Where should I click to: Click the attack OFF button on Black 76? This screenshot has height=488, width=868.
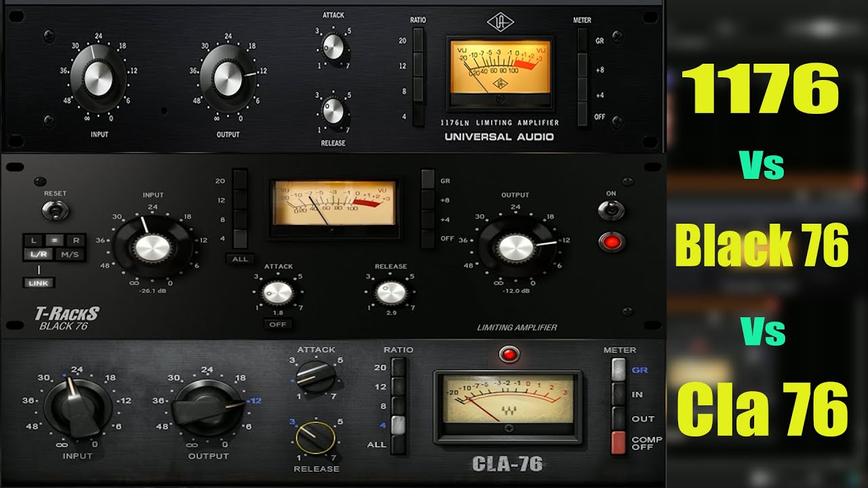click(277, 324)
